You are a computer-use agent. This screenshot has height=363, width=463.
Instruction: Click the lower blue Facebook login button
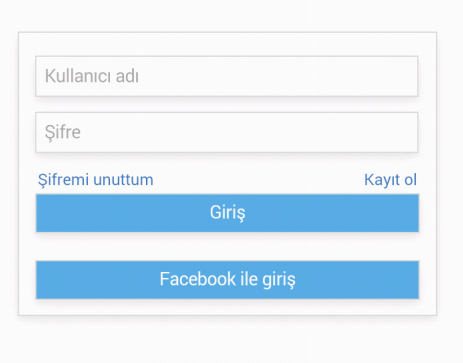click(x=227, y=280)
